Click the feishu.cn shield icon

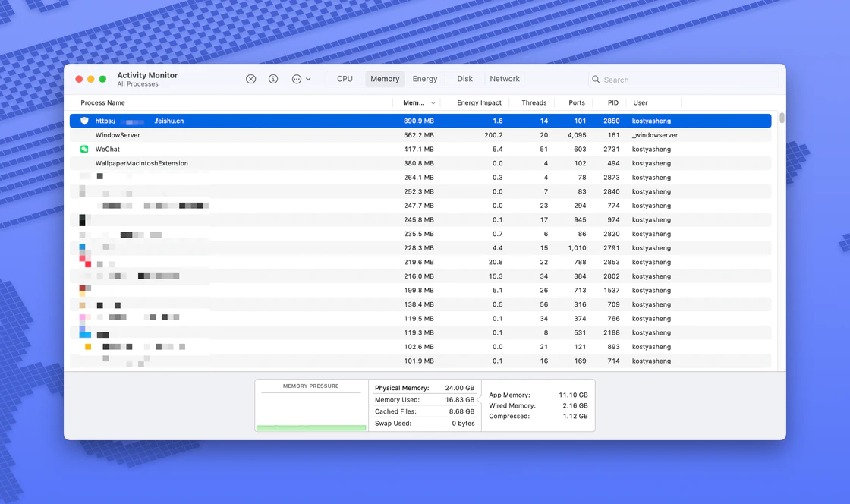point(84,121)
